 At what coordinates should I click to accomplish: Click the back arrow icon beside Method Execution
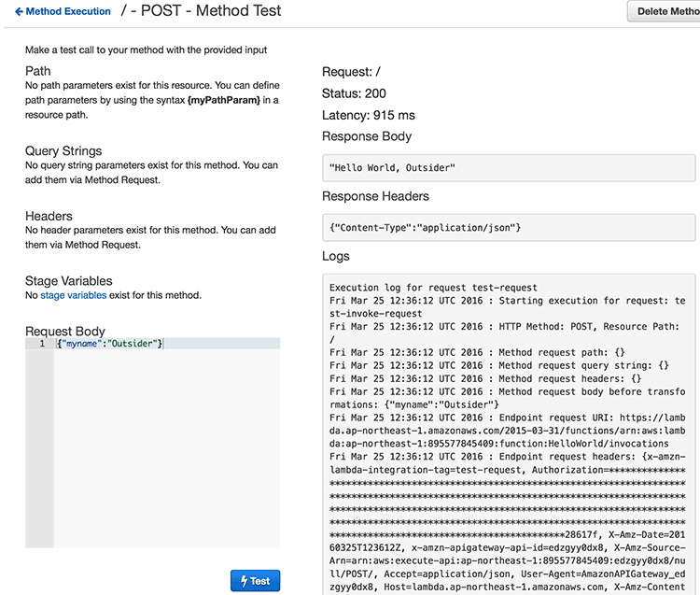19,11
